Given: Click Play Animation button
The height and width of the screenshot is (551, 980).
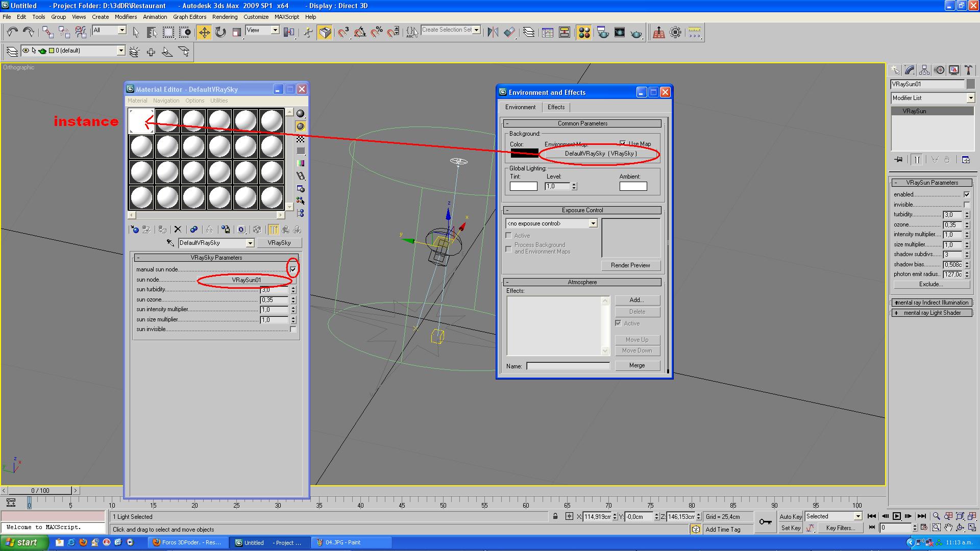Looking at the screenshot, I should tap(896, 516).
